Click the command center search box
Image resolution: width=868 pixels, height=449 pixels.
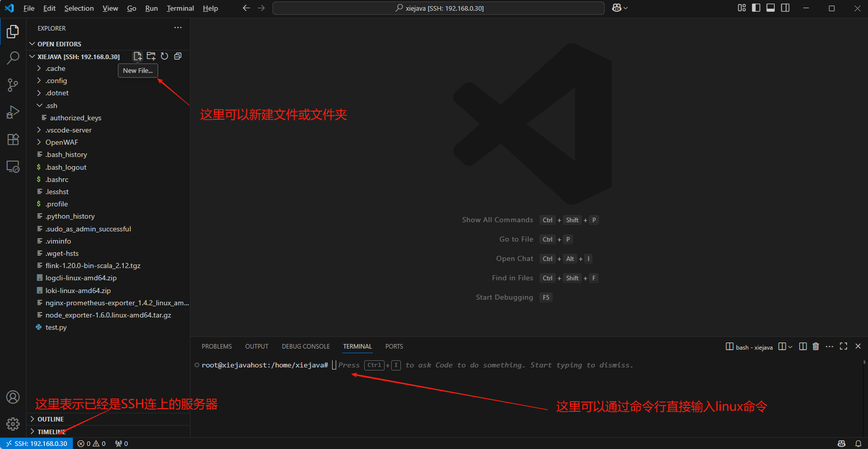(x=438, y=8)
